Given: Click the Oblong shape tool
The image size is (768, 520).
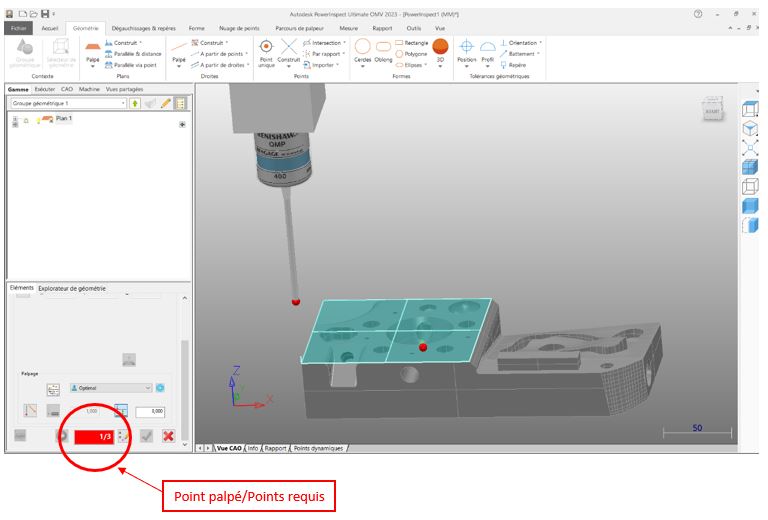Looking at the screenshot, I should (384, 51).
